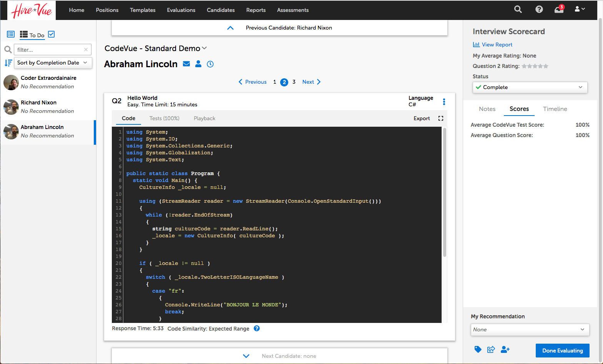Image resolution: width=603 pixels, height=364 pixels.
Task: Open the Assessments menu
Action: click(293, 10)
